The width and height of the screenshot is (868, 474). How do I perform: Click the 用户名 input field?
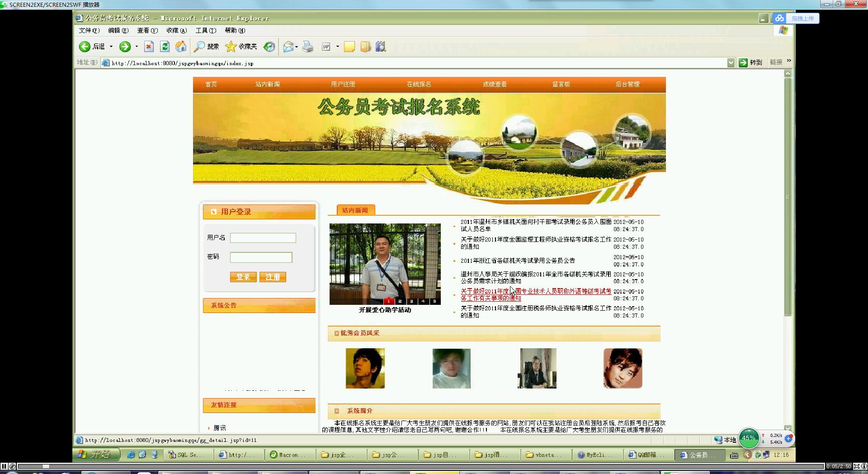[263, 238]
